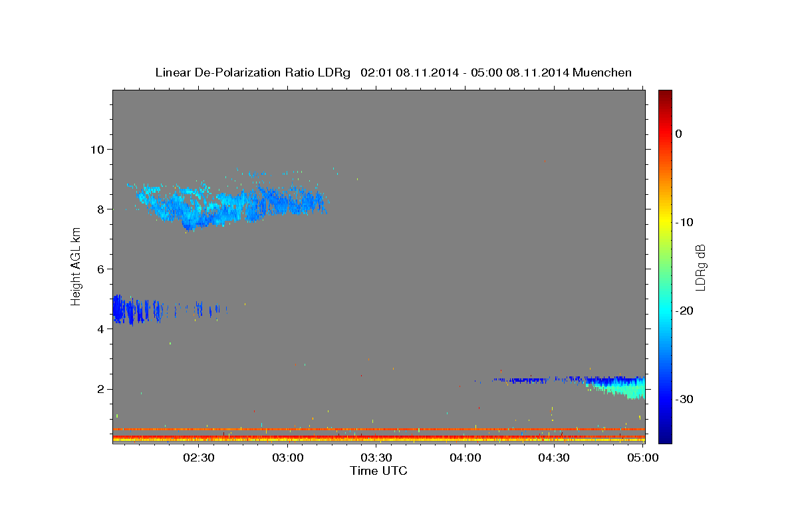Click the '03:30' time tick label
The width and height of the screenshot is (798, 532).
coord(376,458)
